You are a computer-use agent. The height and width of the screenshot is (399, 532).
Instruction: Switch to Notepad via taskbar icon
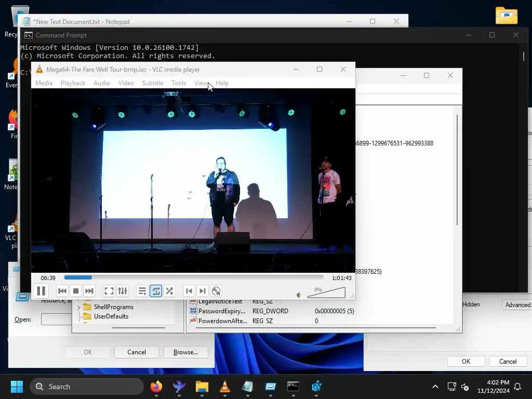(247, 387)
